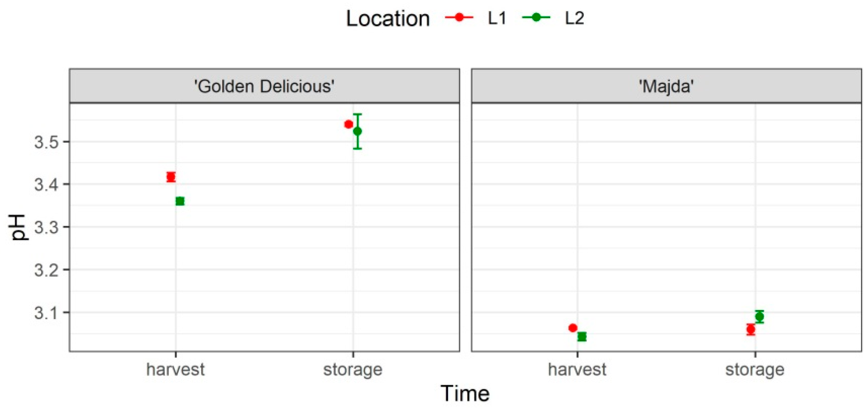
Task: Select the 'Golden Delicious' facet header
Action: 264,86
